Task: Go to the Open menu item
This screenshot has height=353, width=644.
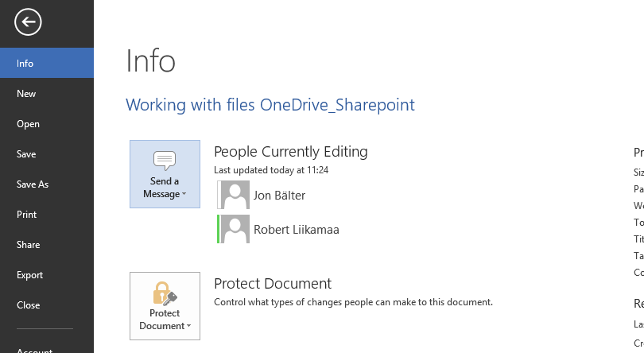Action: tap(47, 124)
